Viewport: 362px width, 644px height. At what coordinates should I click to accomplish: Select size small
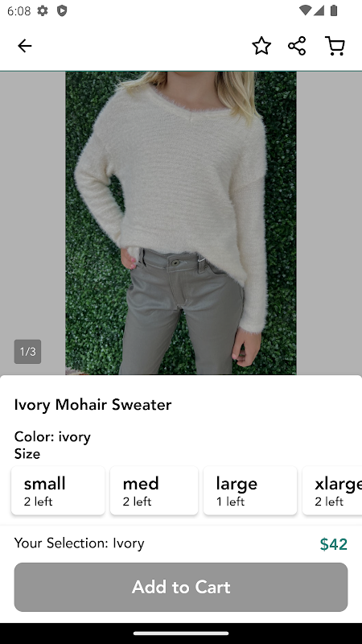pos(58,490)
